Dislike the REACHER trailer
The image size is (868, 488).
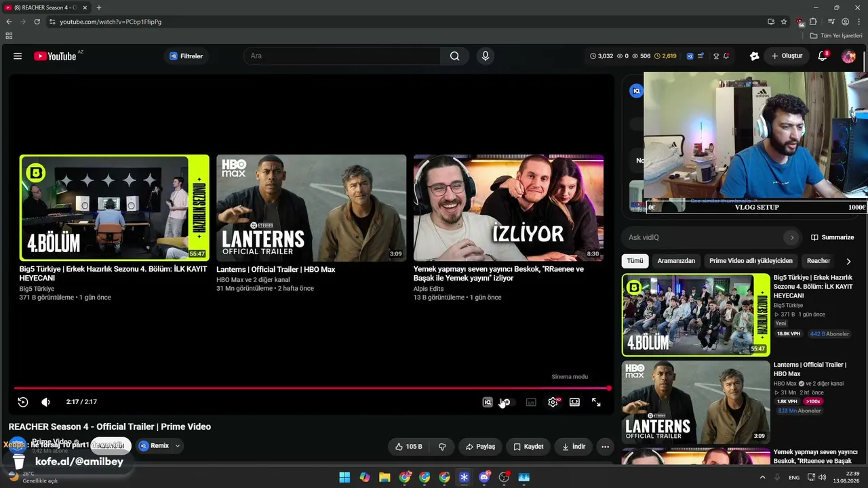tap(442, 447)
